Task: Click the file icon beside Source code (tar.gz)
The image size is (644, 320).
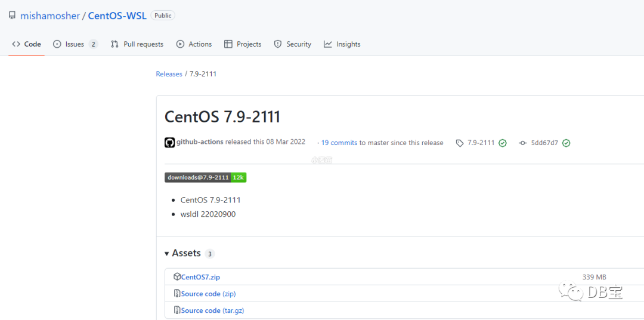Action: (x=177, y=310)
